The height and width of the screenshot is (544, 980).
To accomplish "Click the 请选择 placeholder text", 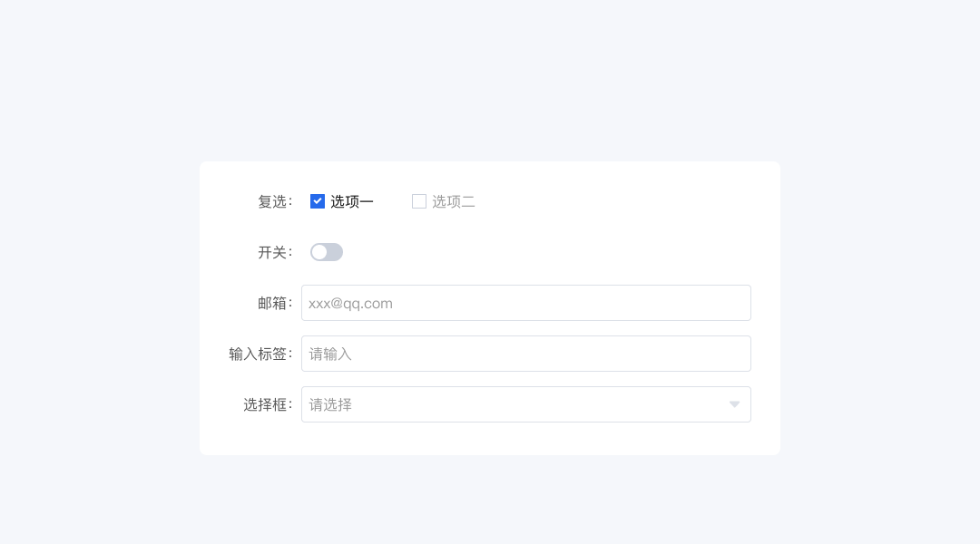I will (x=330, y=404).
